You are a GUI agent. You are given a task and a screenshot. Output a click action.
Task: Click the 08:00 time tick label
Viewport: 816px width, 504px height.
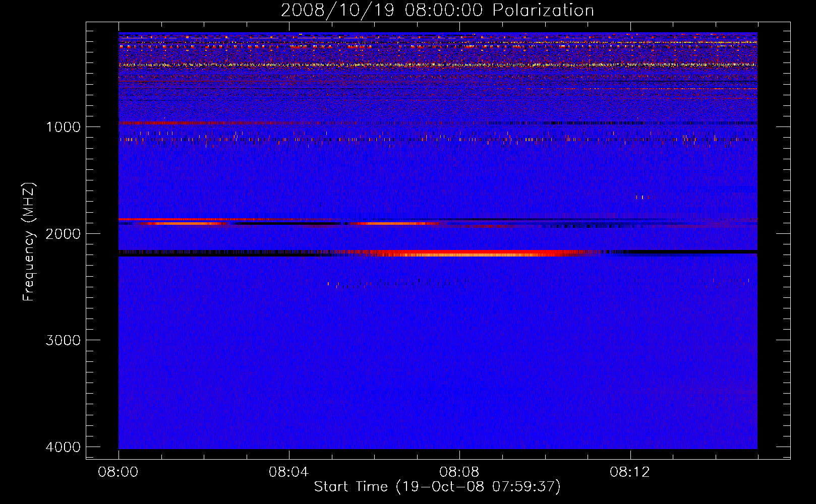119,472
